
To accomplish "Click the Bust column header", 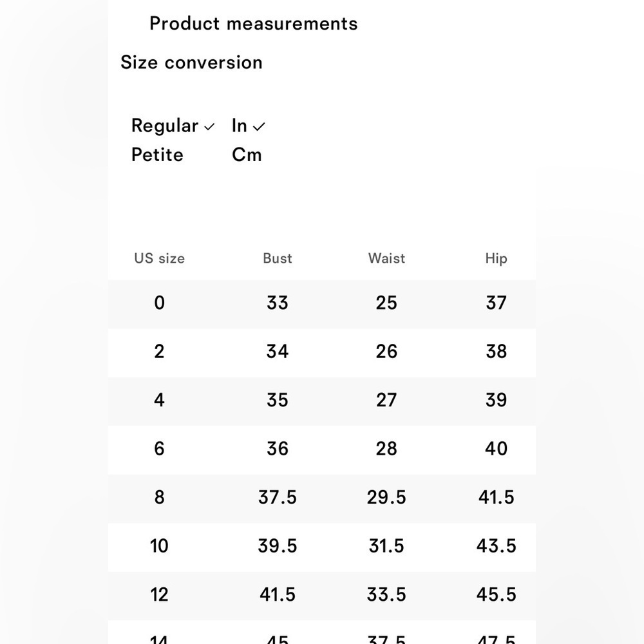I will [278, 258].
